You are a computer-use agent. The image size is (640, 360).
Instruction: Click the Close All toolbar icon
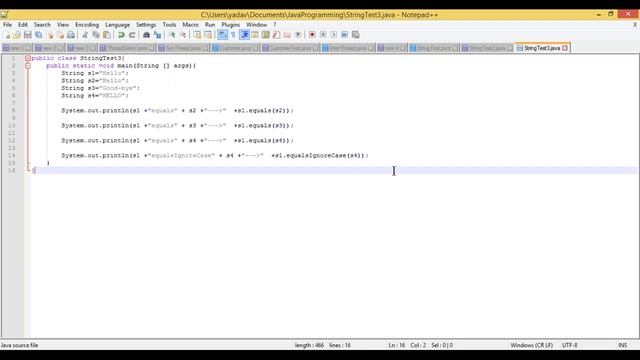[60, 35]
